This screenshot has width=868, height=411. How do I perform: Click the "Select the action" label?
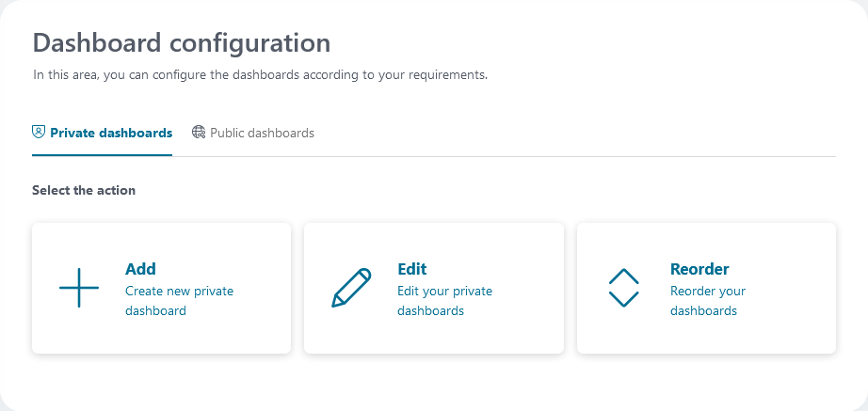click(x=84, y=190)
